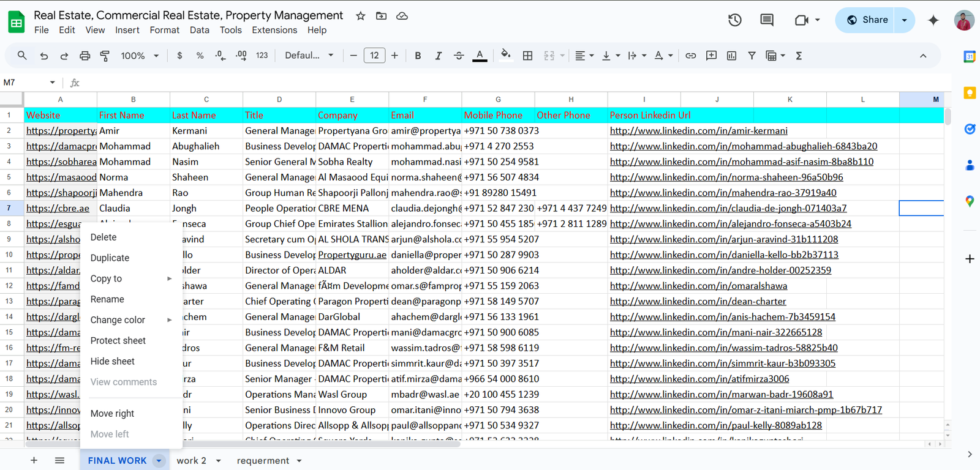
Task: Open the Extensions menu
Action: [x=274, y=30]
